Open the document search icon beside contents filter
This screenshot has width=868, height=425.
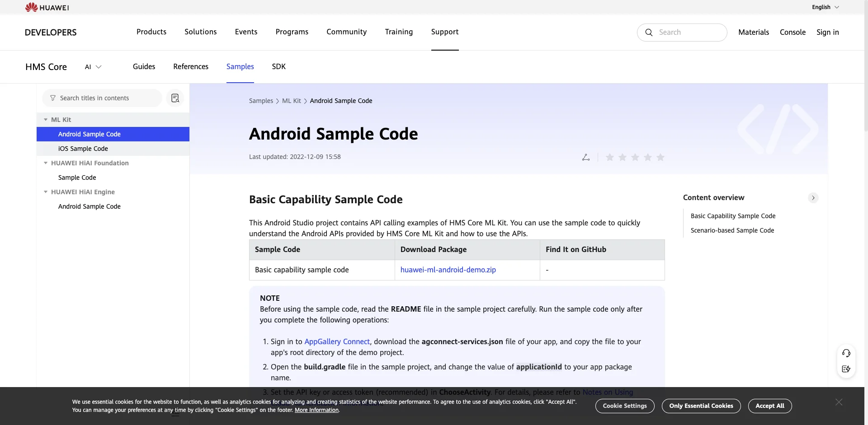point(175,98)
